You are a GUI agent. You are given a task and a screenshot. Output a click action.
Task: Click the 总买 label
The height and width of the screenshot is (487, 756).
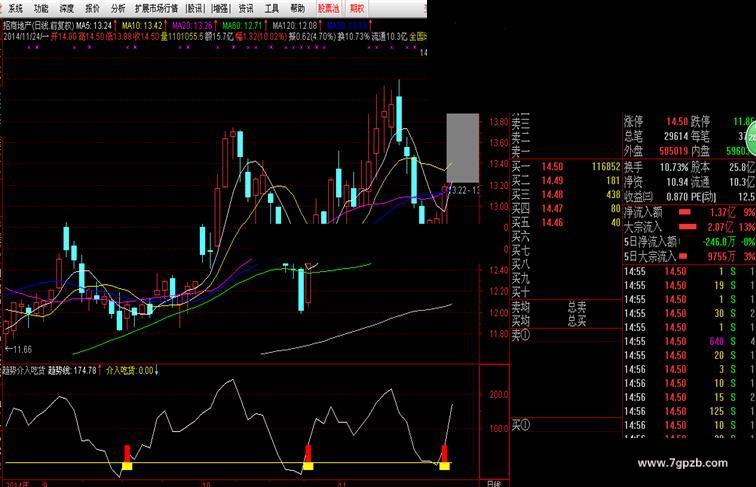tap(577, 320)
